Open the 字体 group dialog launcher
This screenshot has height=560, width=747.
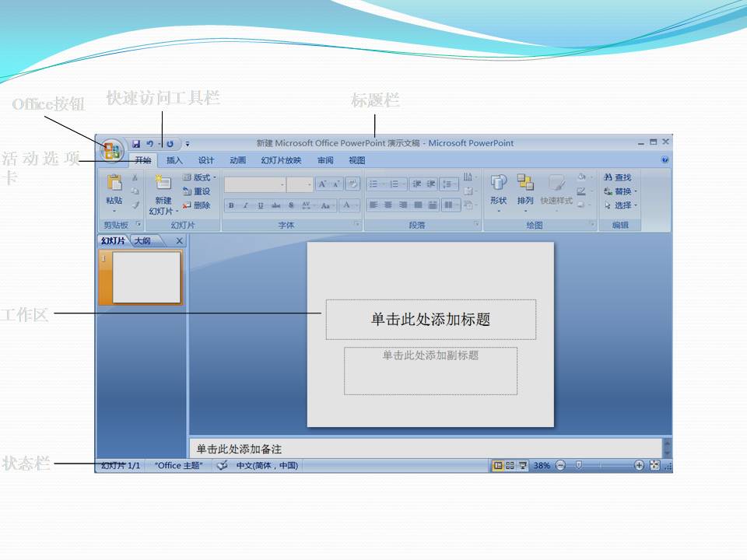point(356,223)
